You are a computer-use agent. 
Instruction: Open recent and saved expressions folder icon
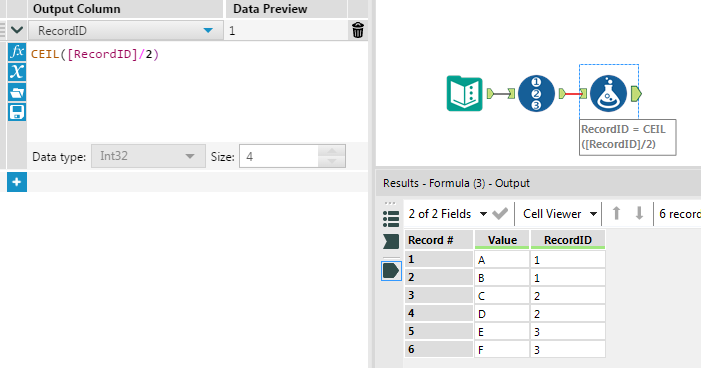pyautogui.click(x=17, y=92)
